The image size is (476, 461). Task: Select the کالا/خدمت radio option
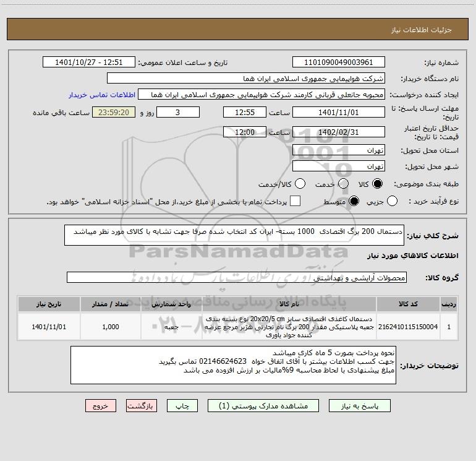(300, 184)
